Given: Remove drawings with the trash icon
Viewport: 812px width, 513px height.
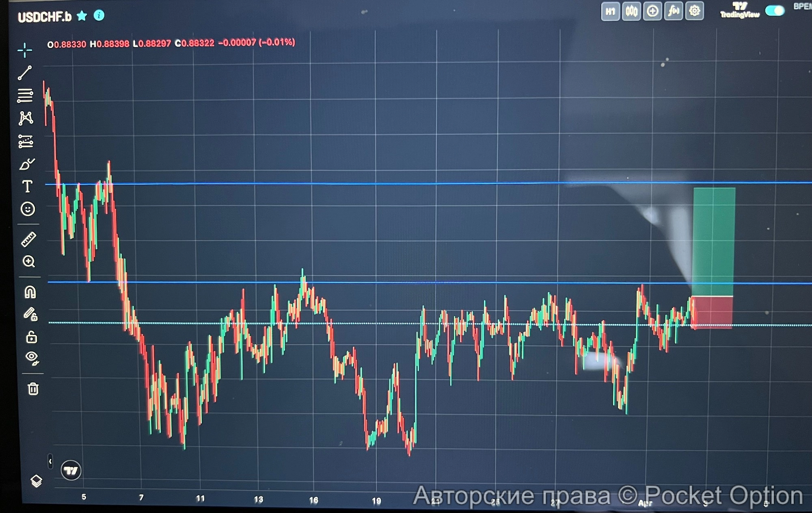Looking at the screenshot, I should click(x=33, y=389).
